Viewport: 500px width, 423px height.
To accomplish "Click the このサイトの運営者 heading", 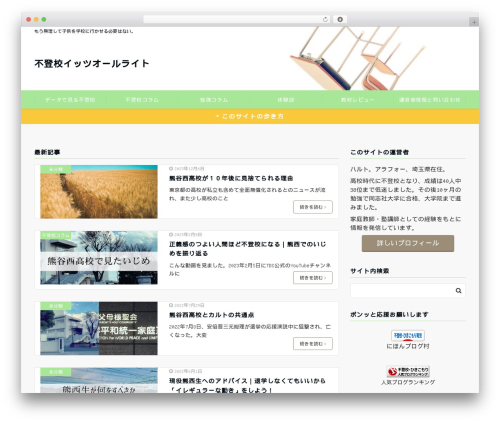I will click(379, 152).
